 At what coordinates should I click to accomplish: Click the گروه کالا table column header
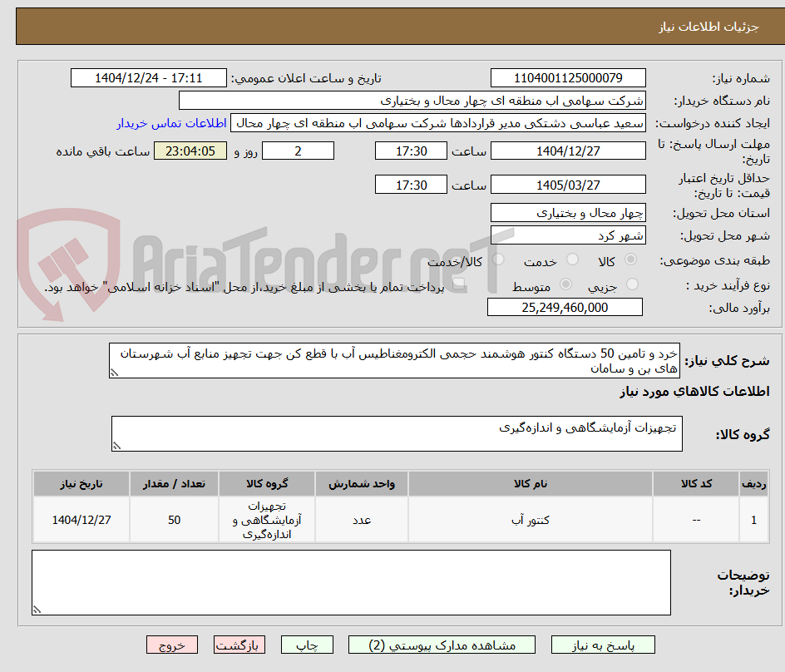[267, 484]
